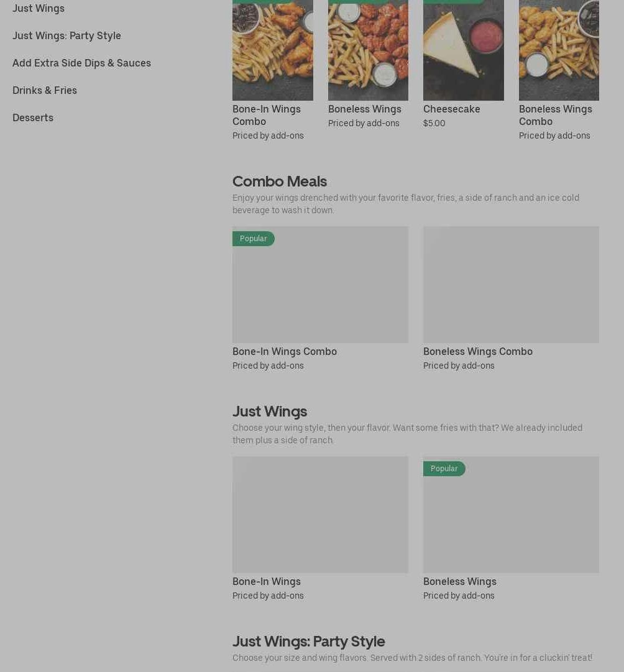Image resolution: width=624 pixels, height=672 pixels.
Task: Open Boneless Wings Combo title under Combo Meals
Action: click(478, 351)
